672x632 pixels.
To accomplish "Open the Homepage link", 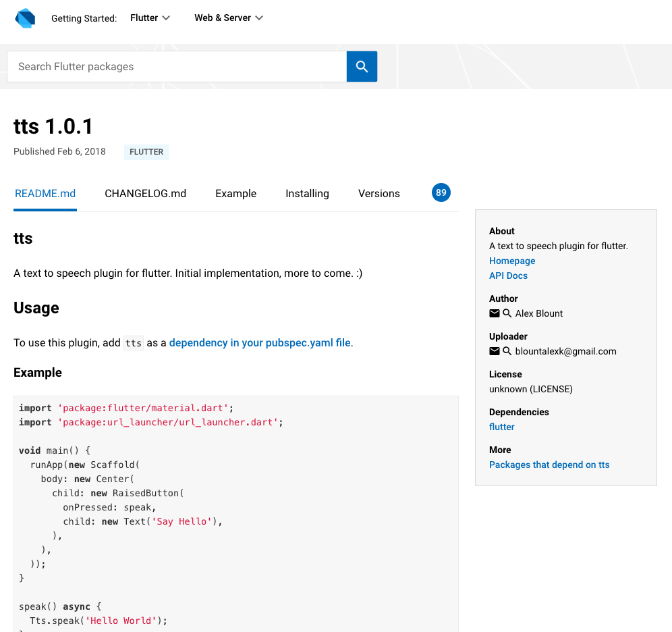I will pos(512,261).
